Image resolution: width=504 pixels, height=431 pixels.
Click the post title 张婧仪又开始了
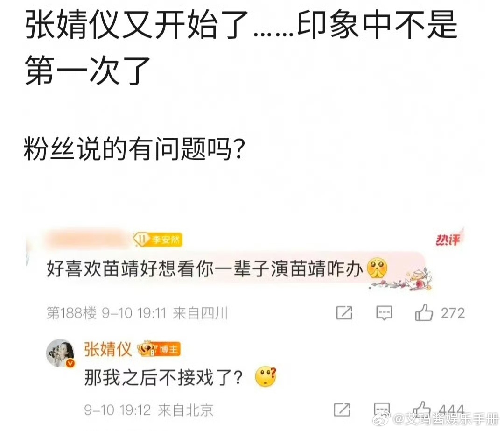pos(136,25)
